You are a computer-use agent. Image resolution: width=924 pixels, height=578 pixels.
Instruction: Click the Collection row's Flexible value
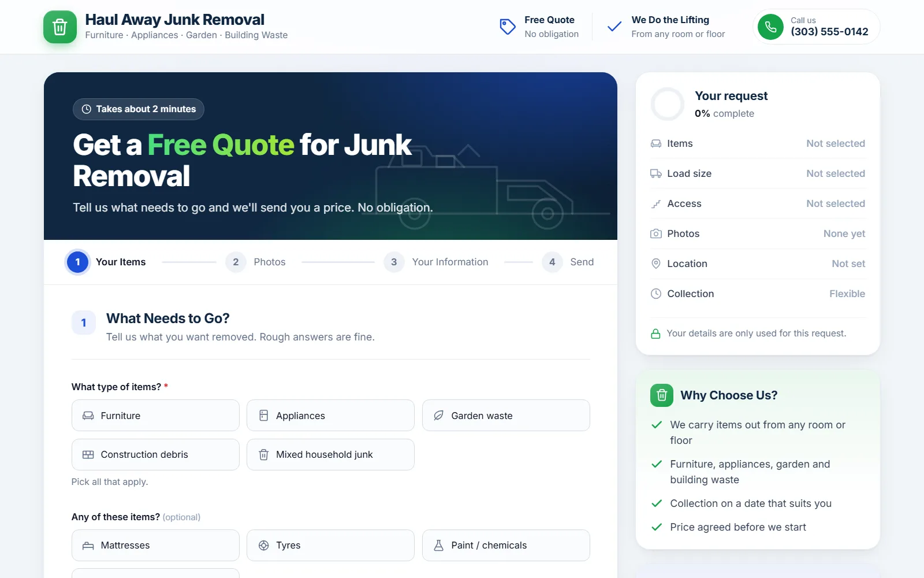tap(847, 294)
